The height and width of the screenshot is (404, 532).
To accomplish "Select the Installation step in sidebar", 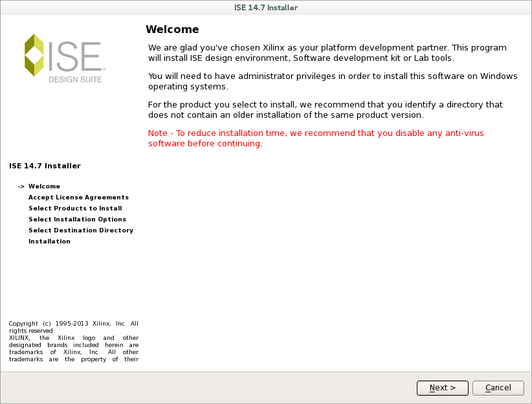I will click(x=50, y=241).
